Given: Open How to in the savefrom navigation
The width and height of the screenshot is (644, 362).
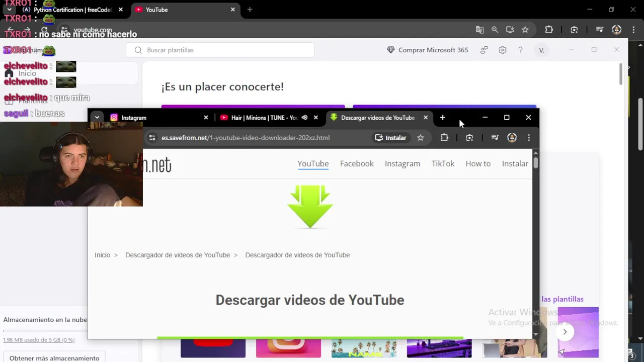Looking at the screenshot, I should point(478,163).
